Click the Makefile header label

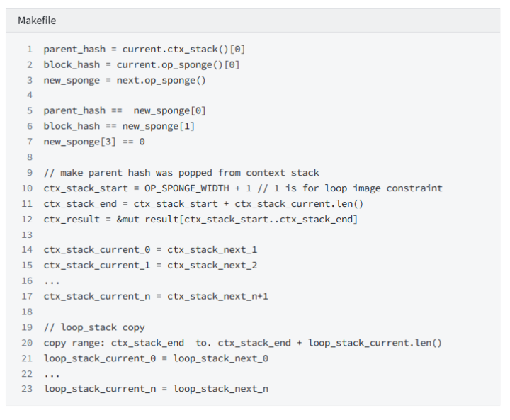[x=37, y=21]
